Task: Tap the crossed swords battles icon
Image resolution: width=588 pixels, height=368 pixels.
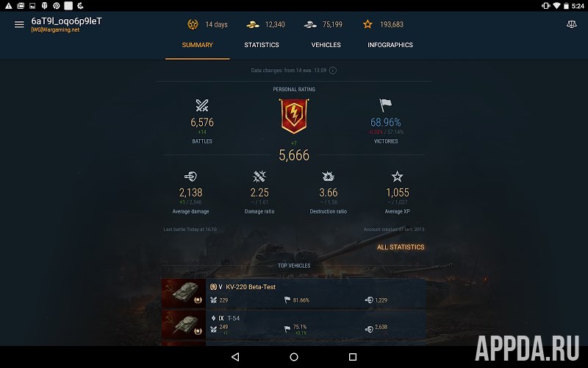Action: click(202, 105)
